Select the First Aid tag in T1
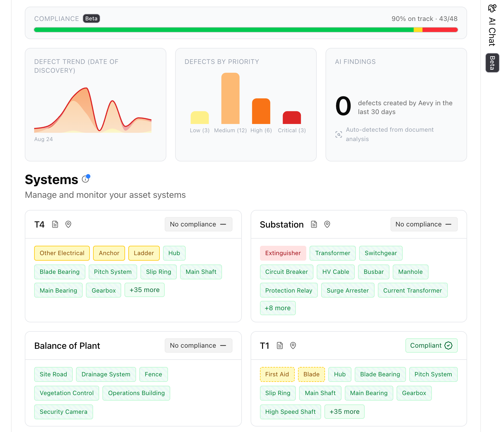 [x=277, y=374]
